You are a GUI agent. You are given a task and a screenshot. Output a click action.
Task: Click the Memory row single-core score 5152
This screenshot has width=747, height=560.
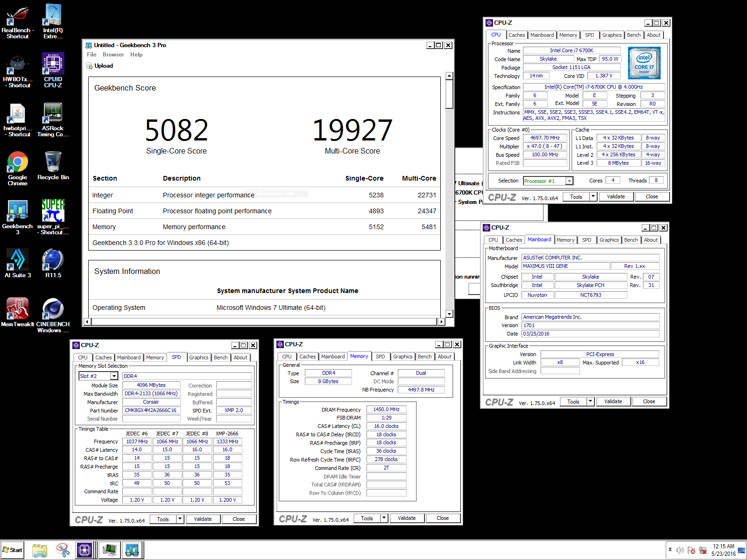tap(376, 227)
